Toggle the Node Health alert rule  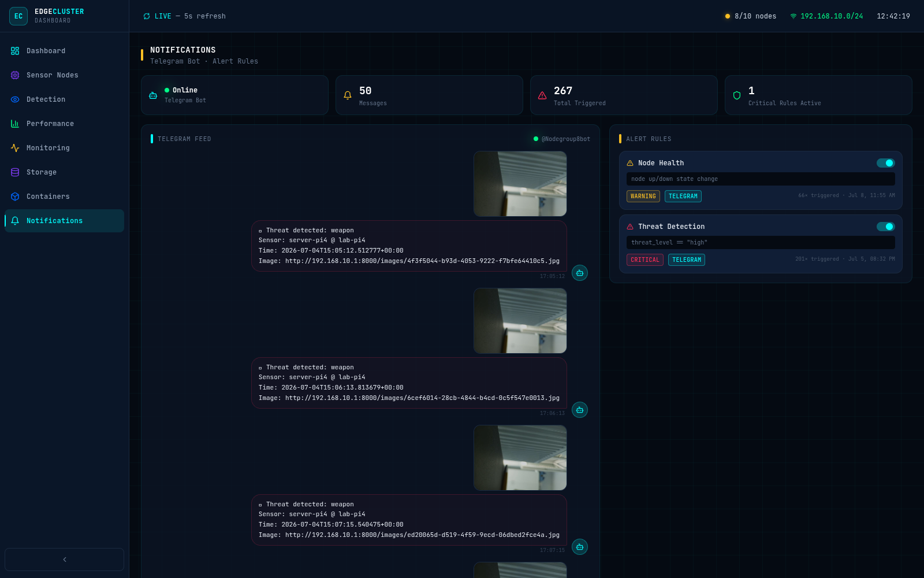[886, 163]
